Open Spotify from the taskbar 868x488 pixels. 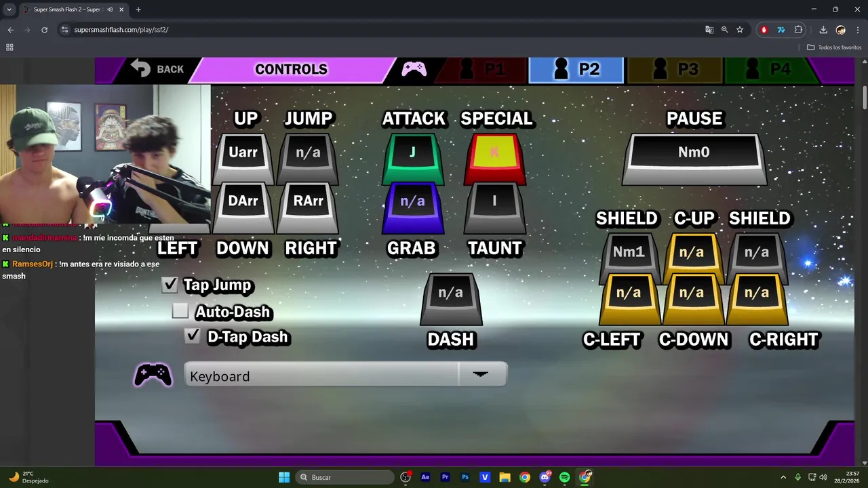coord(564,477)
